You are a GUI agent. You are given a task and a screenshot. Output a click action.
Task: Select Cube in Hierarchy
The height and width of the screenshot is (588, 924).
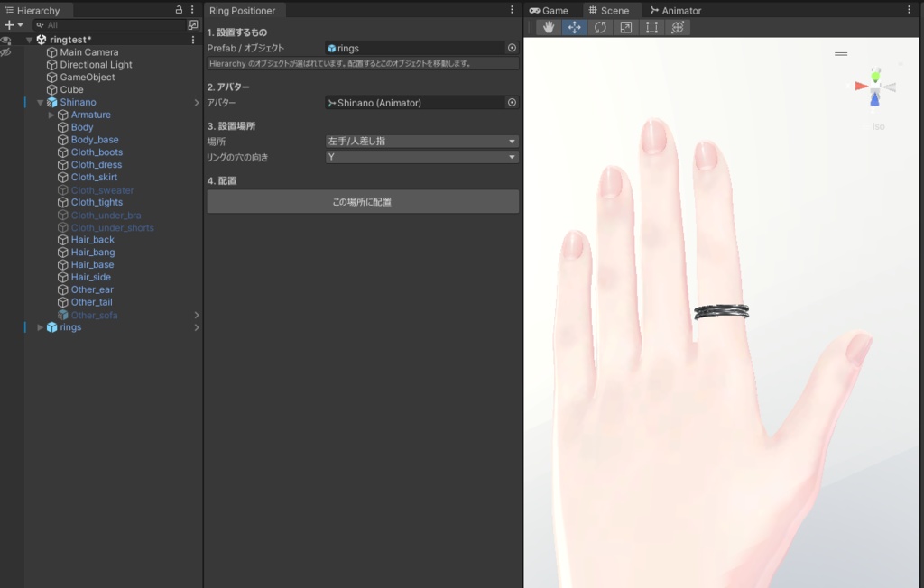(71, 89)
